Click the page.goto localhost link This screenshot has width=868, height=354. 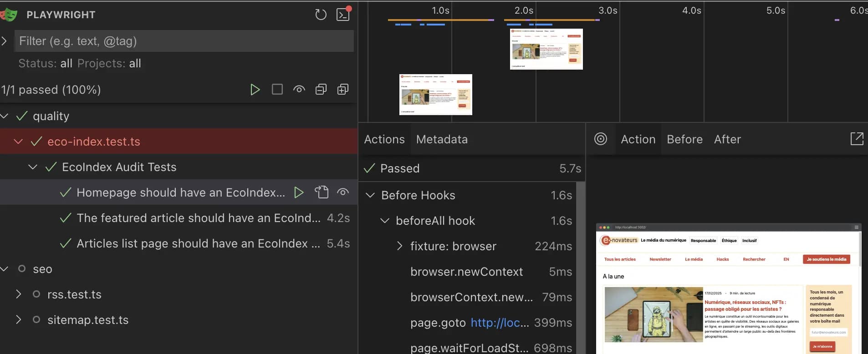(500, 323)
